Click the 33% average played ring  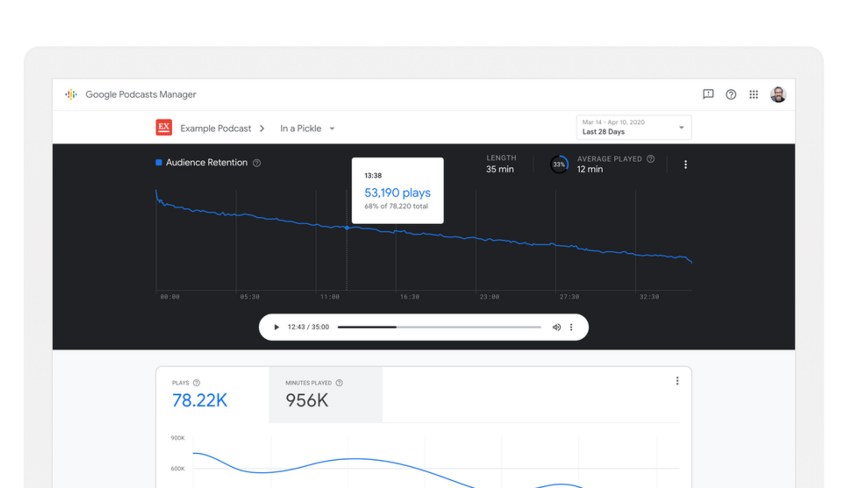pyautogui.click(x=559, y=164)
